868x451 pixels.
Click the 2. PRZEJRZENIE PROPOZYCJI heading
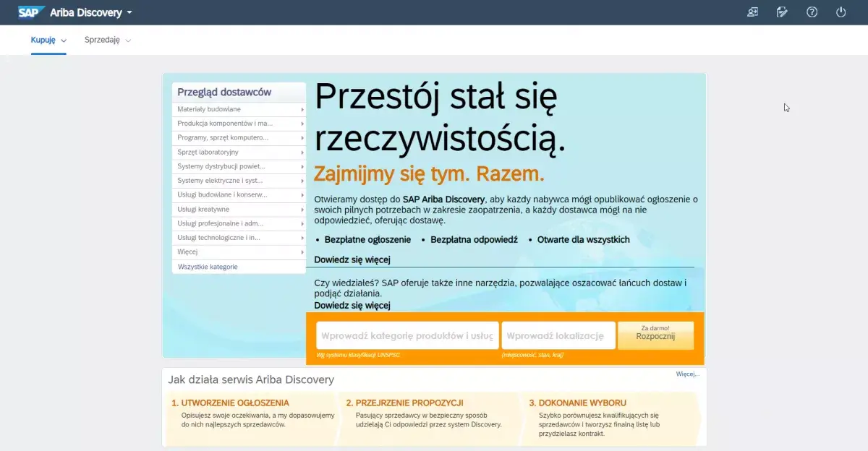pos(404,403)
